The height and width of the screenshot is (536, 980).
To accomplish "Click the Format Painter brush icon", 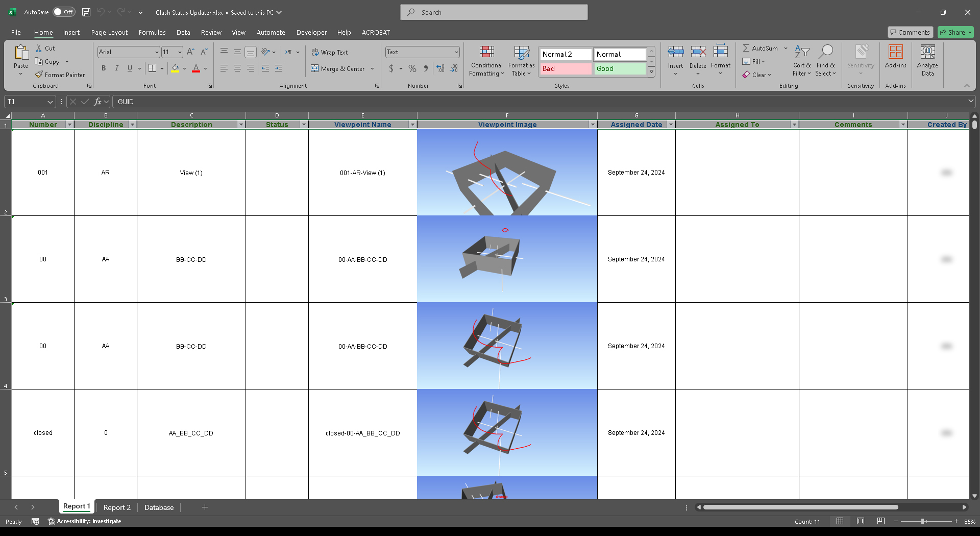I will [39, 75].
